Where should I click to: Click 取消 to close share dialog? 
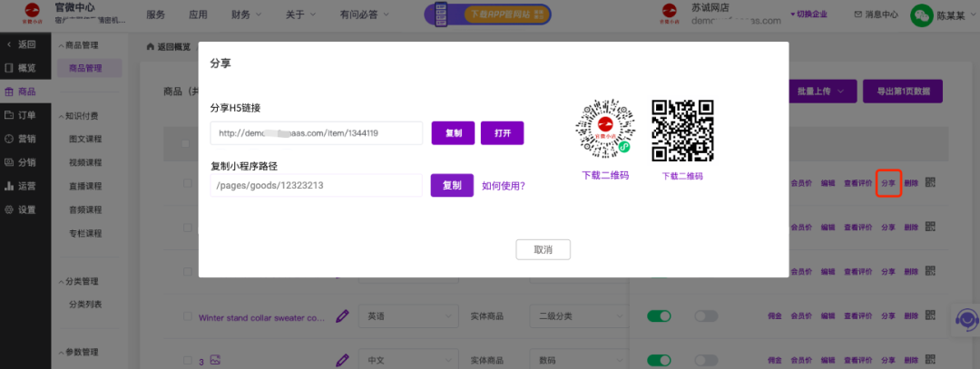(543, 249)
